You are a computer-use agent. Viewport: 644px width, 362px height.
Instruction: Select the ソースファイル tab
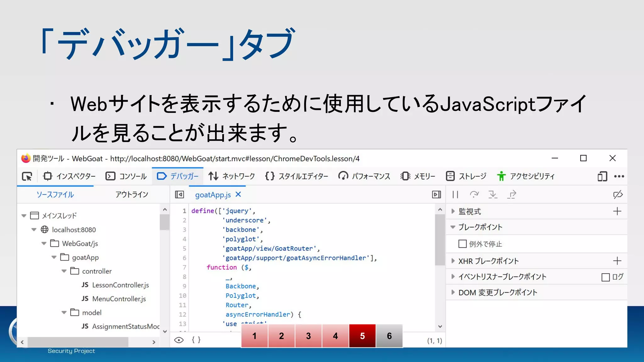pos(55,195)
